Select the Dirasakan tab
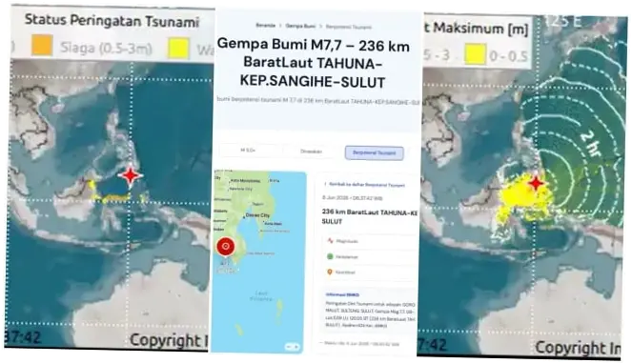The image size is (632, 364). coord(311,152)
